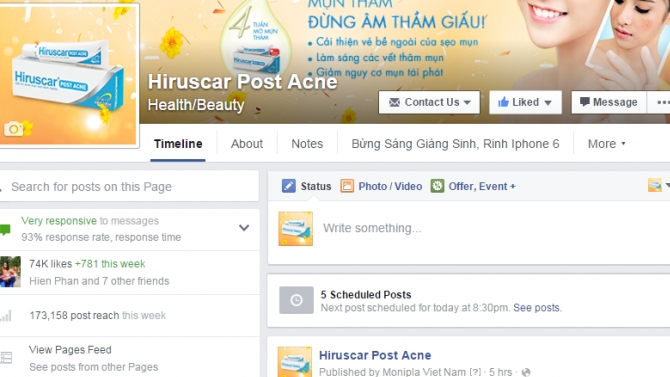Image resolution: width=670 pixels, height=377 pixels.
Task: Click the Message button
Action: click(x=608, y=102)
